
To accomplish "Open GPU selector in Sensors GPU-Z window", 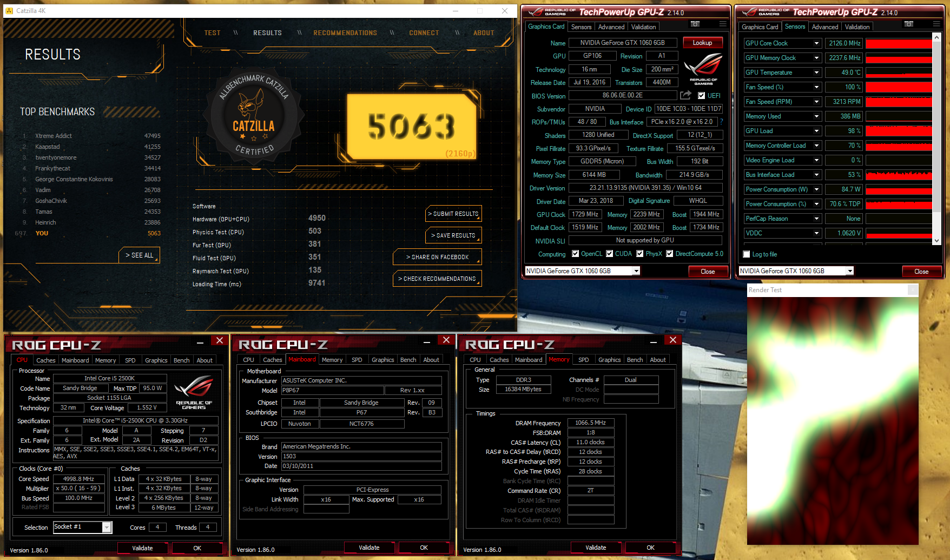I will pos(850,271).
